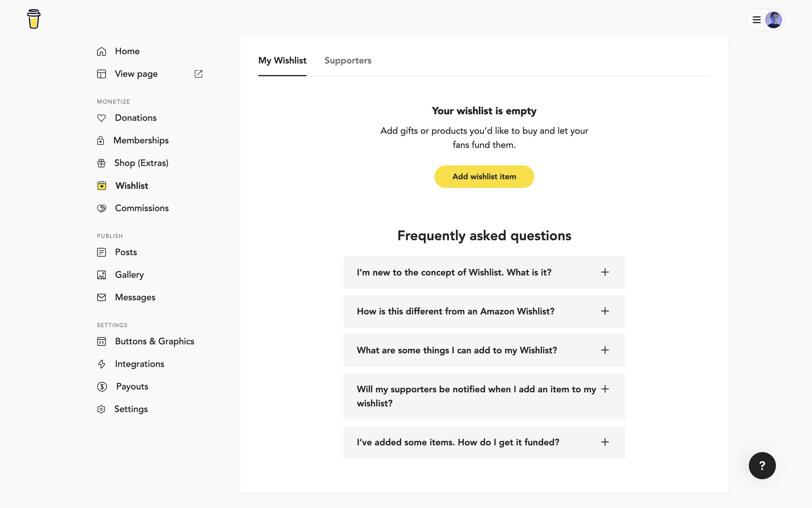This screenshot has height=508, width=812.
Task: Click the user profile avatar photo
Action: pos(774,20)
